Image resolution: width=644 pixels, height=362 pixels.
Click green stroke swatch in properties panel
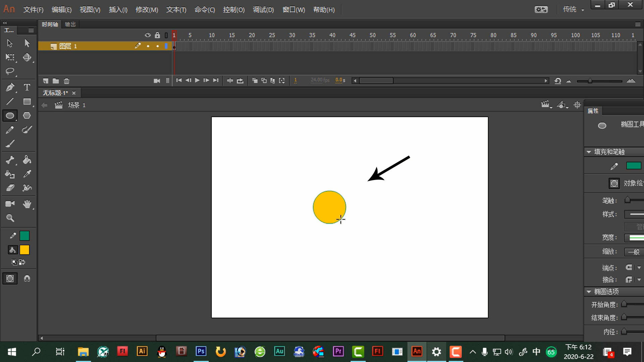pos(634,166)
